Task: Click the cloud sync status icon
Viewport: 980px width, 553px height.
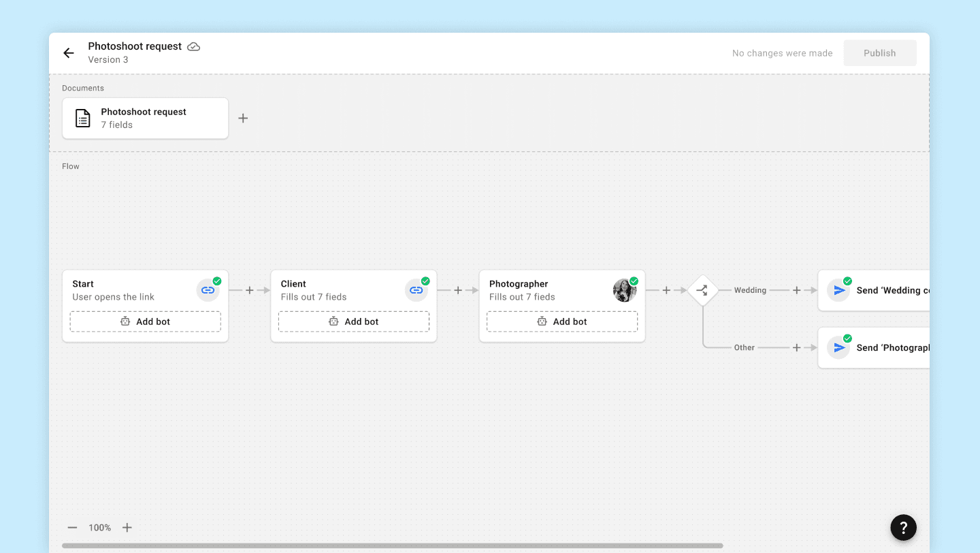Action: (x=194, y=46)
